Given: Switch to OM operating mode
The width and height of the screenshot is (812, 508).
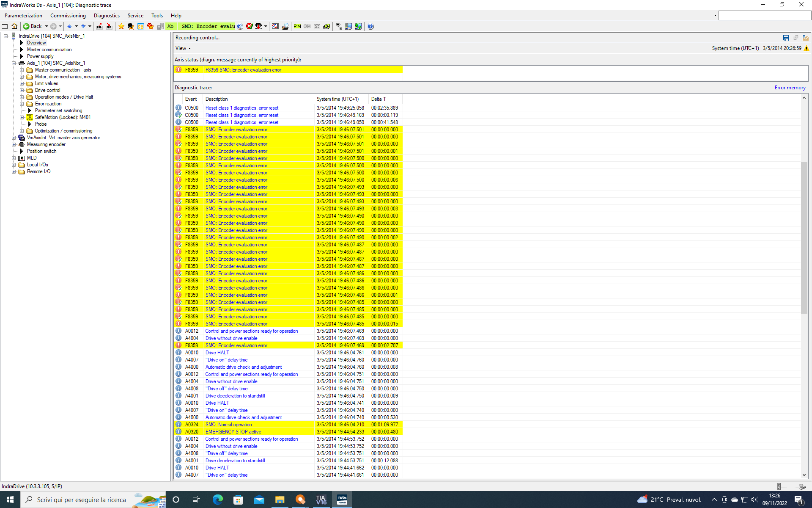Looking at the screenshot, I should pyautogui.click(x=307, y=26).
